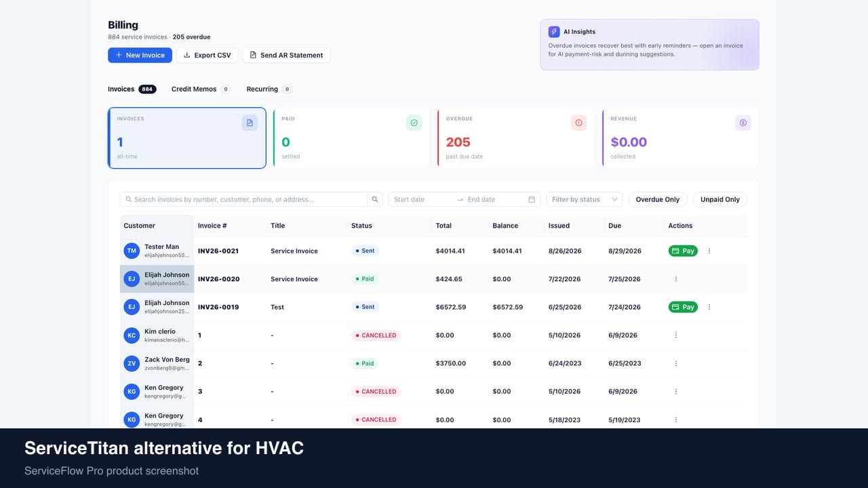Open row menu for INV26-0019
The image size is (868, 488).
(709, 307)
